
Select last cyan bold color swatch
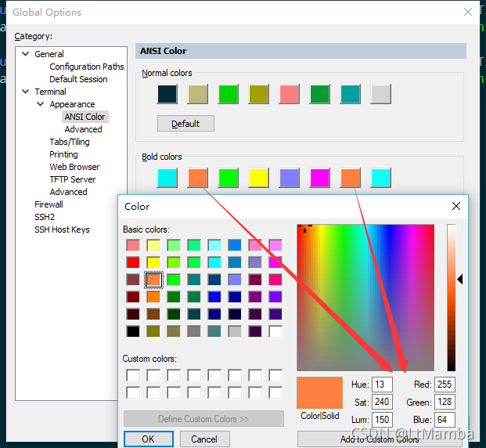pyautogui.click(x=380, y=178)
